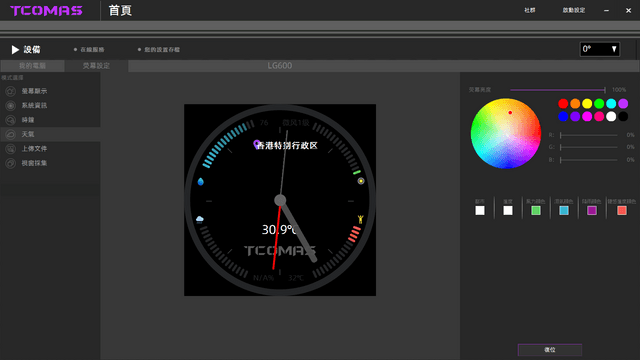The width and height of the screenshot is (640, 360).
Task: Click the red 體感溫度顏色 color square
Action: coord(622,210)
